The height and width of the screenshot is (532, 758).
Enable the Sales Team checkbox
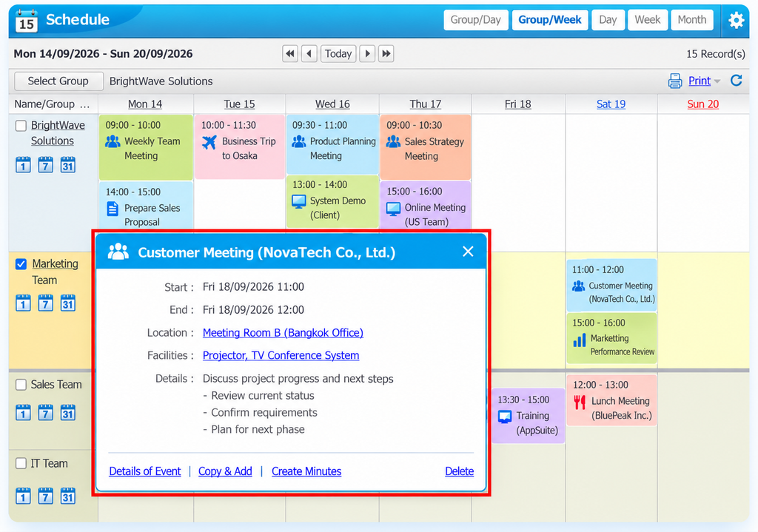coord(21,385)
